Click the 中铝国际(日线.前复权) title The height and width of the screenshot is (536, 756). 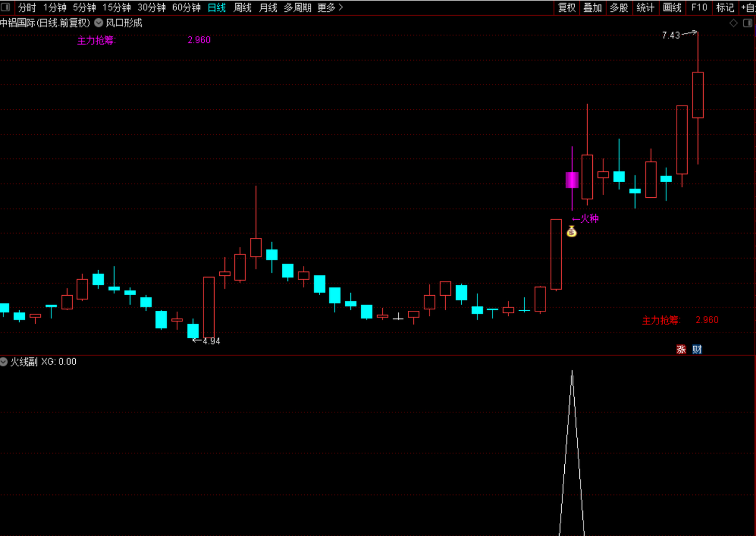click(x=45, y=23)
